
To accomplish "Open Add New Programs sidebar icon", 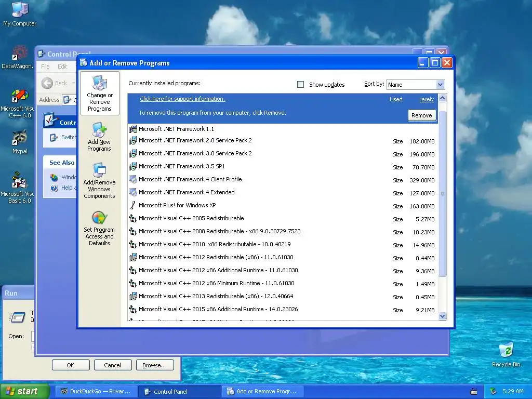I will point(99,137).
